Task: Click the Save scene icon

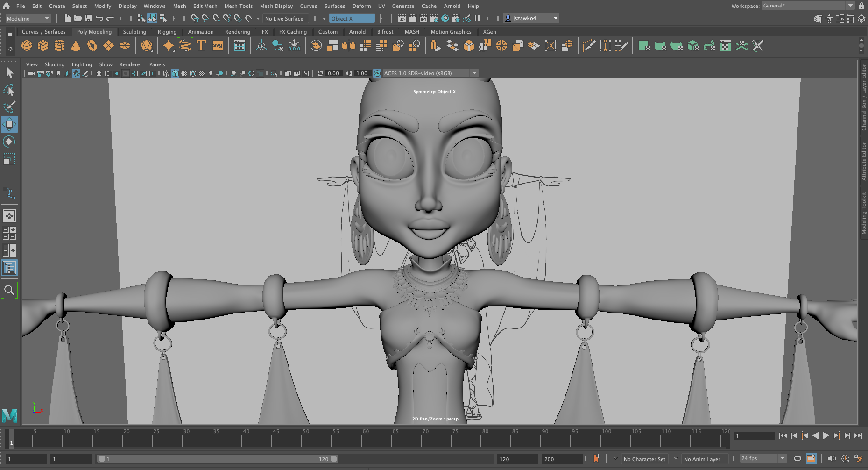Action: click(88, 19)
